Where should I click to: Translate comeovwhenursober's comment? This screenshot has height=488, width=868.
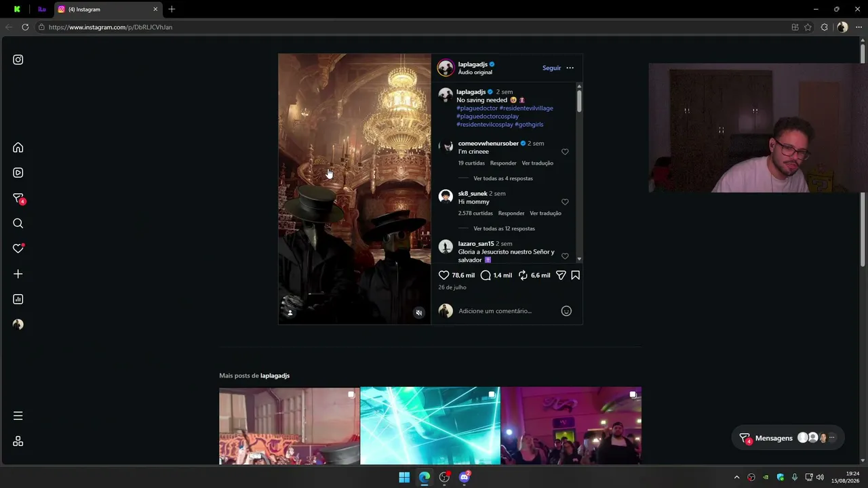click(x=538, y=163)
